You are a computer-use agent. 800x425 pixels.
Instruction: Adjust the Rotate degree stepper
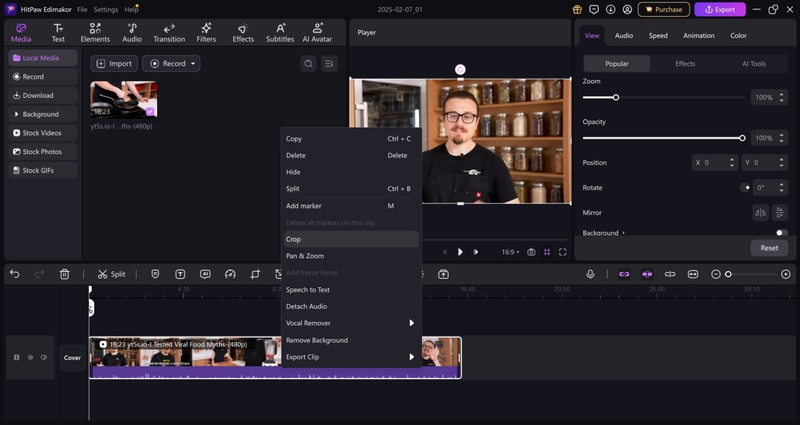tap(782, 188)
